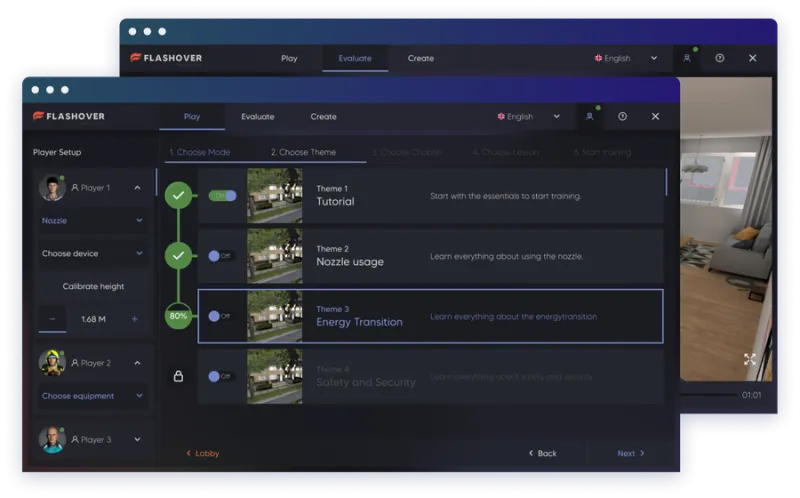Switch to Evaluate tab in front window

(258, 116)
